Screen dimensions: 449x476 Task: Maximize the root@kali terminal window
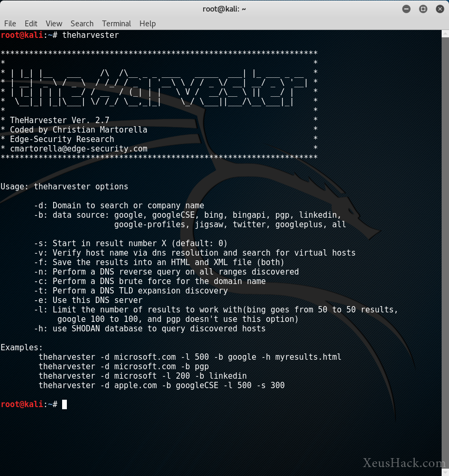click(423, 9)
